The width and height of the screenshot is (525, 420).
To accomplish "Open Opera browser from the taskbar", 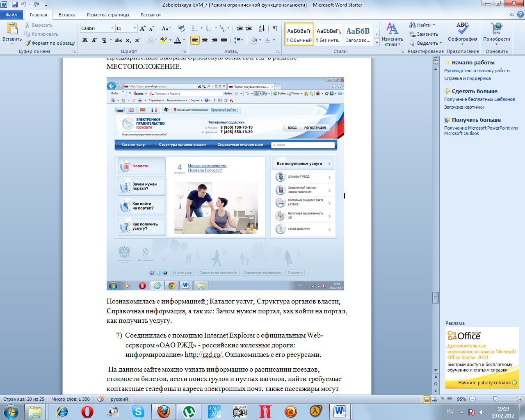I will coord(87,411).
